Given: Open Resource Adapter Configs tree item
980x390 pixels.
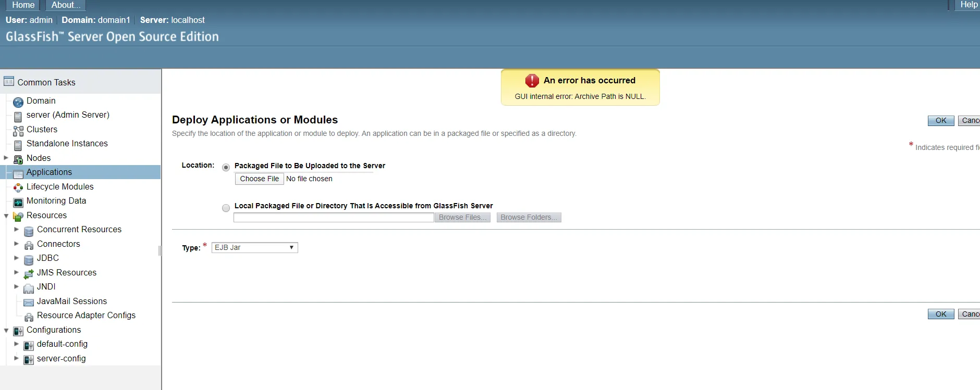Looking at the screenshot, I should [86, 315].
